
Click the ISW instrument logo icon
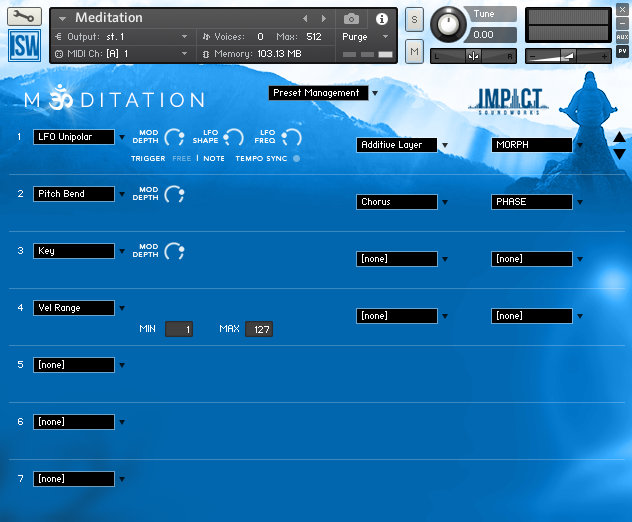[24, 45]
